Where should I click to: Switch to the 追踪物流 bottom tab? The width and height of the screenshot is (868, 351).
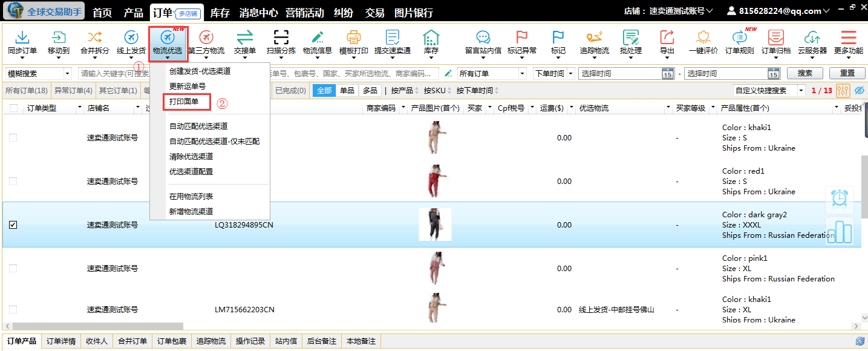tap(211, 341)
